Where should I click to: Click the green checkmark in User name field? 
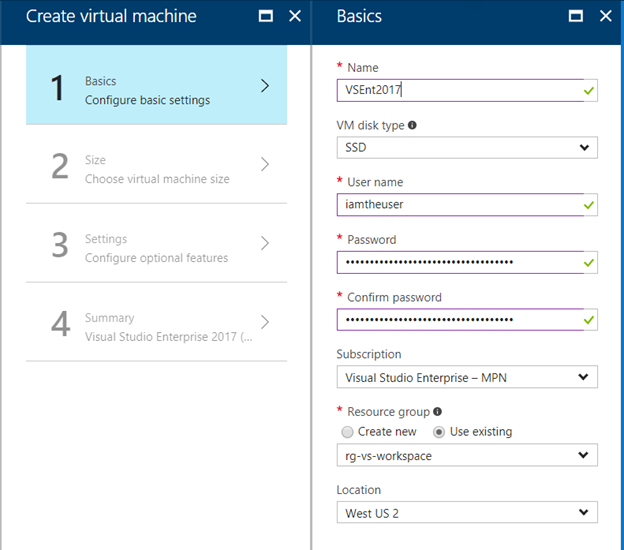click(589, 205)
